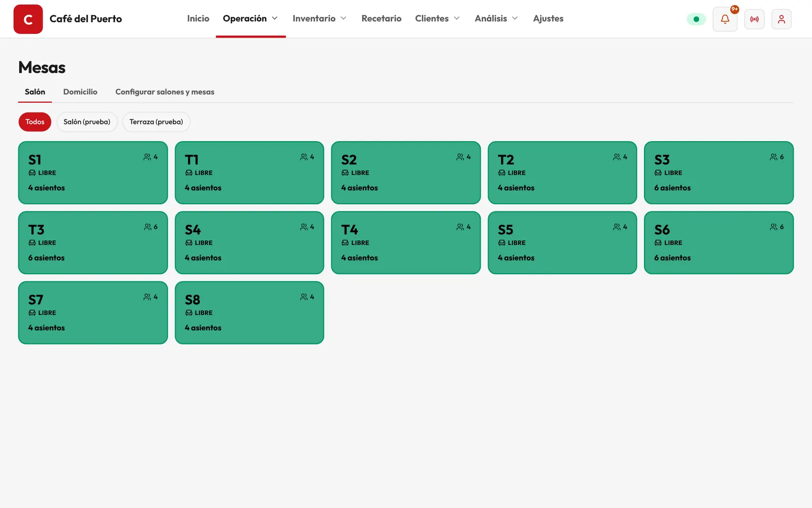Click the table name S3

point(662,160)
